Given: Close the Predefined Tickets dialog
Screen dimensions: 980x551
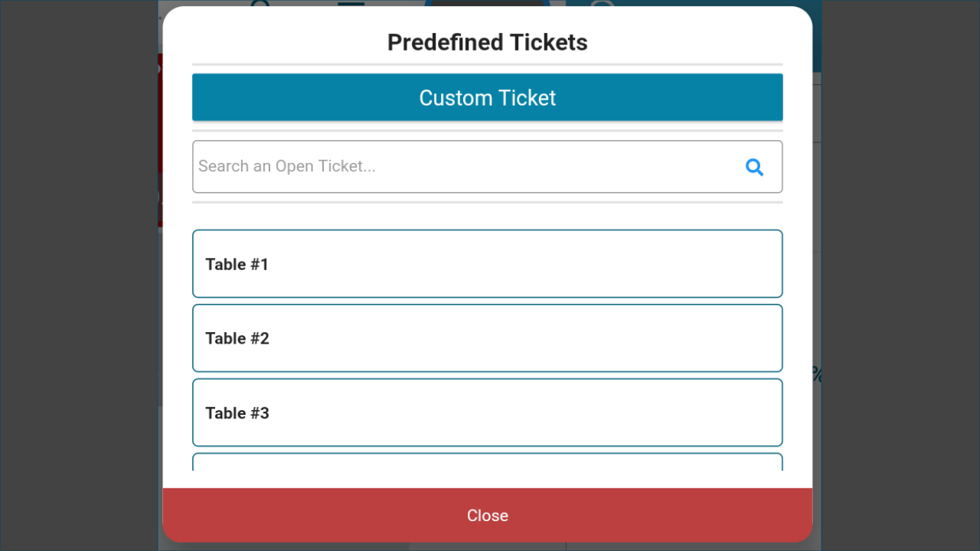Looking at the screenshot, I should [487, 515].
